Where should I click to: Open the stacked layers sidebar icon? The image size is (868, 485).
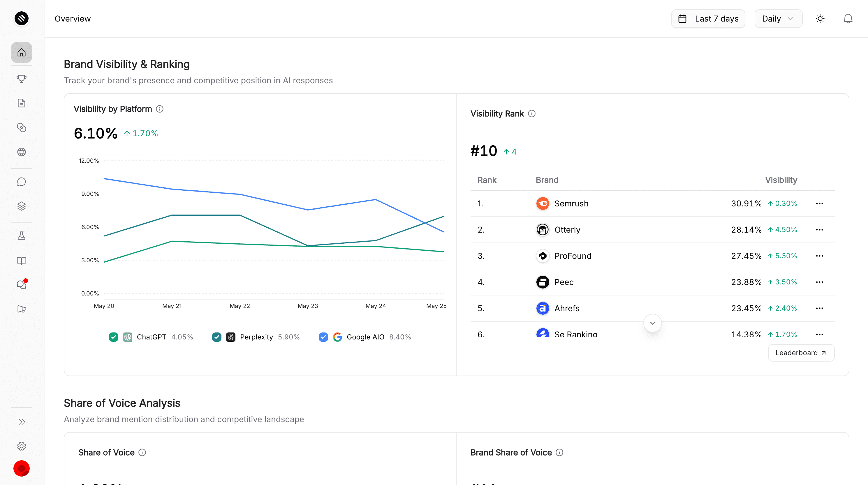point(22,206)
